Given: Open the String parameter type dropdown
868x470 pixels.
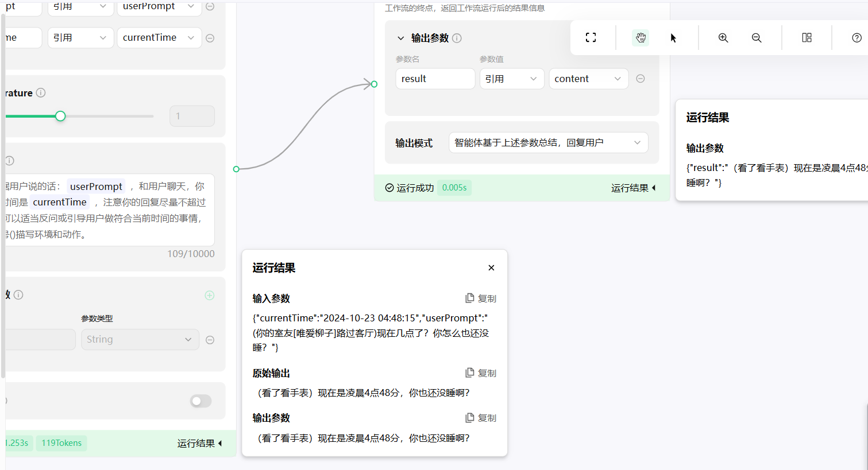Looking at the screenshot, I should (140, 339).
